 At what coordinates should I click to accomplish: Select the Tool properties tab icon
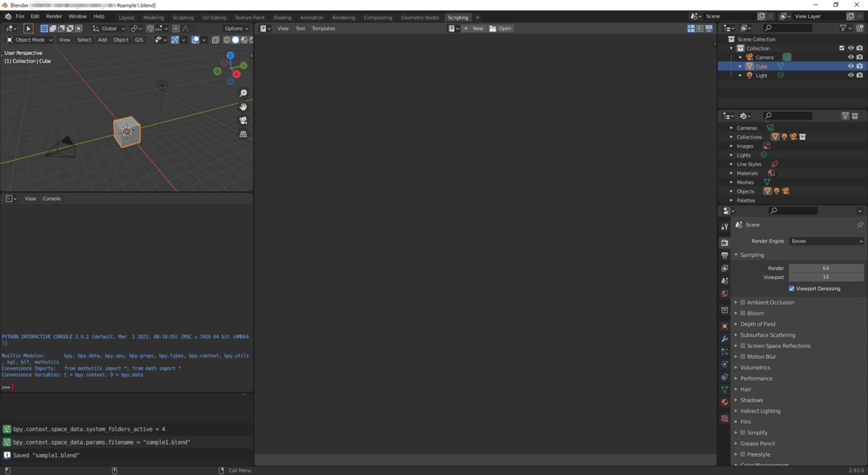[724, 227]
